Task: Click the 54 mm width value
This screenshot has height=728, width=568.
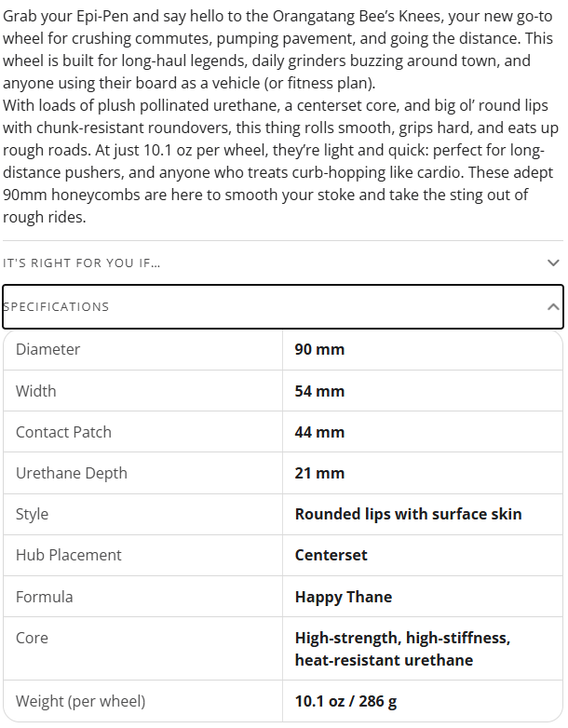Action: 319,391
